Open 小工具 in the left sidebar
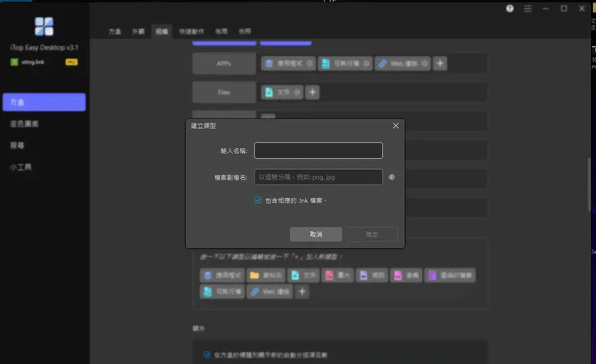This screenshot has height=364, width=596. [20, 168]
